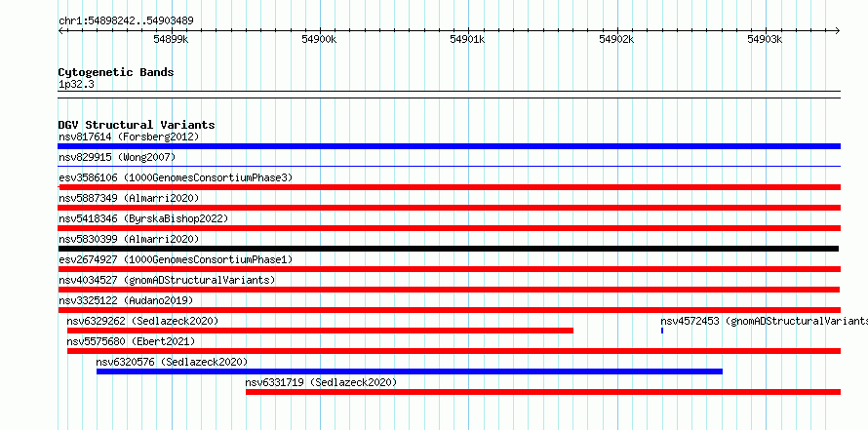Viewport: 868px width, 430px height.
Task: Click the Cytogenetic Bands track title
Action: coord(116,72)
